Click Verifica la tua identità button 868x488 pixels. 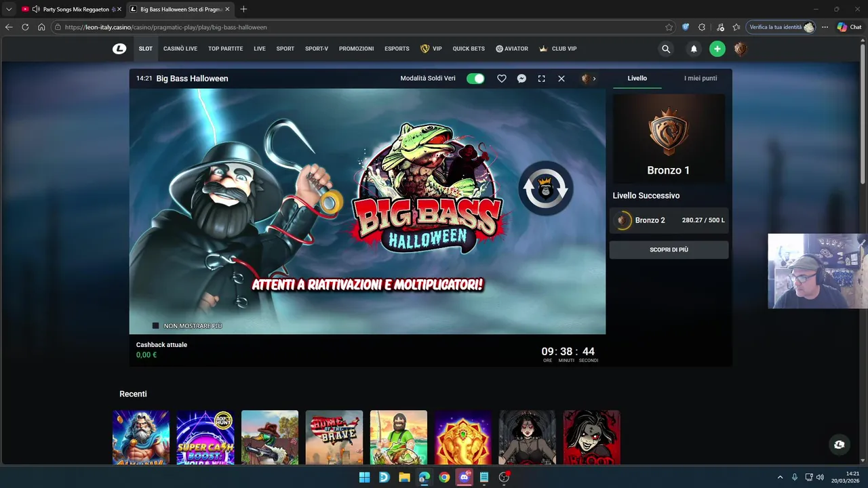(781, 27)
